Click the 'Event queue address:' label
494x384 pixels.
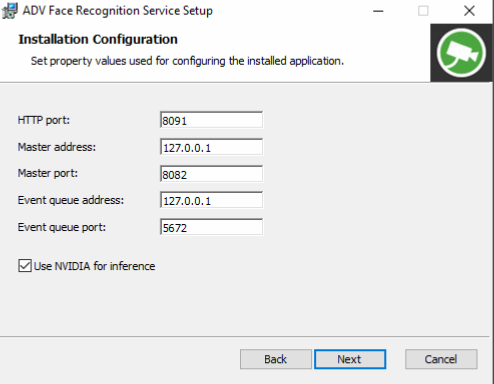71,200
